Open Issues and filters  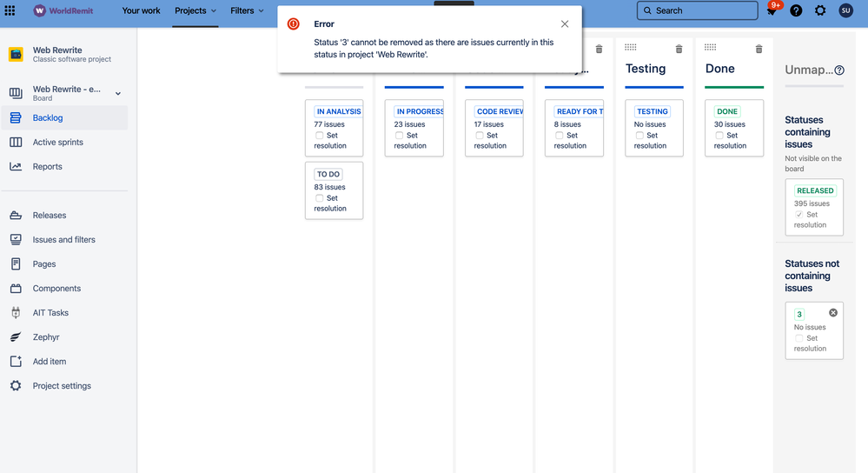coord(65,240)
